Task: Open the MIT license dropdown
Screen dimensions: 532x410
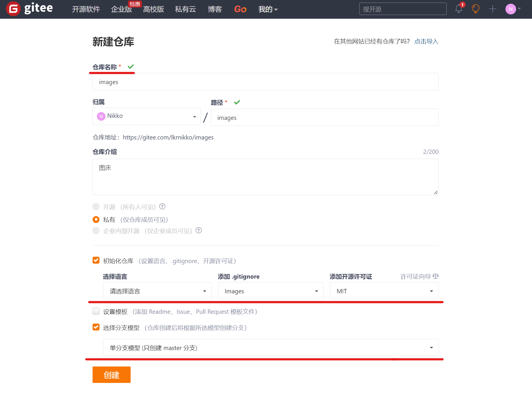Action: click(x=384, y=291)
